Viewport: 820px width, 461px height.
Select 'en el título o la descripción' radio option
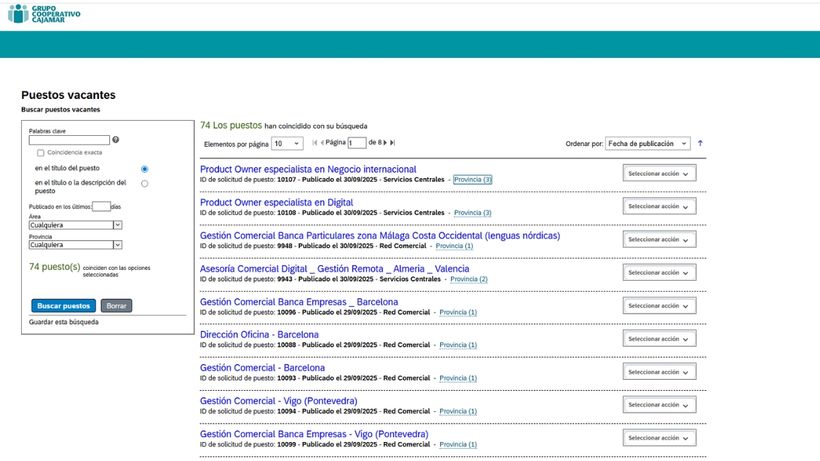pyautogui.click(x=145, y=183)
